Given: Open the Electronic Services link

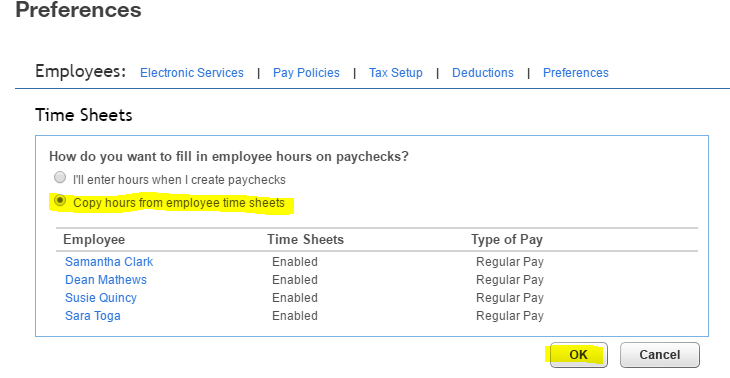Looking at the screenshot, I should [192, 73].
